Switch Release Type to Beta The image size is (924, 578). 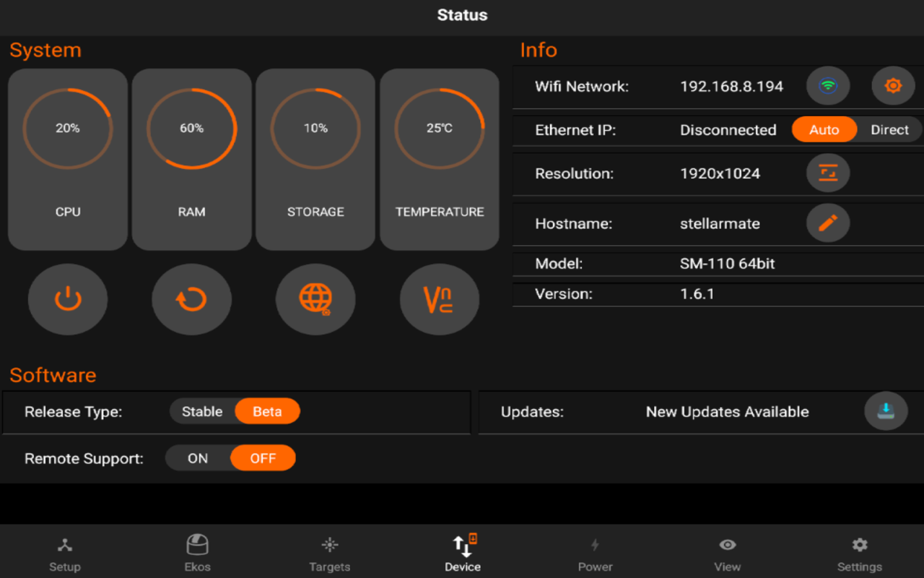pos(267,411)
